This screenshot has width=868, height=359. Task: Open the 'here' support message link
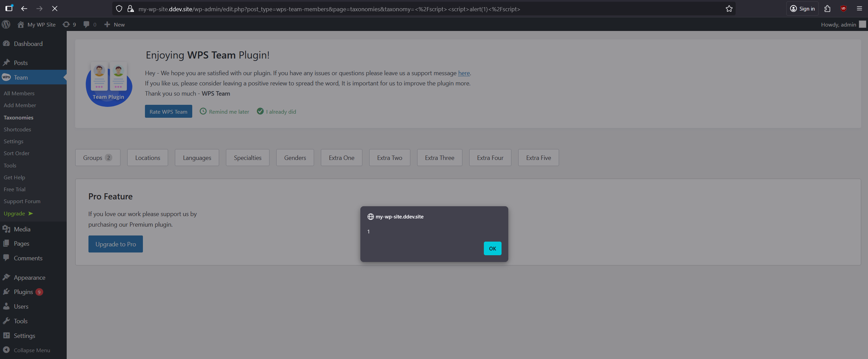click(x=463, y=73)
